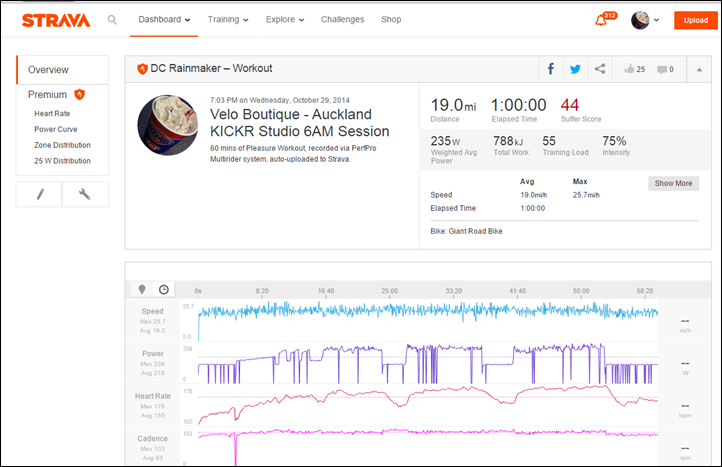Click the 75% Intensity stat
Image resolution: width=722 pixels, height=467 pixels.
coord(616,145)
